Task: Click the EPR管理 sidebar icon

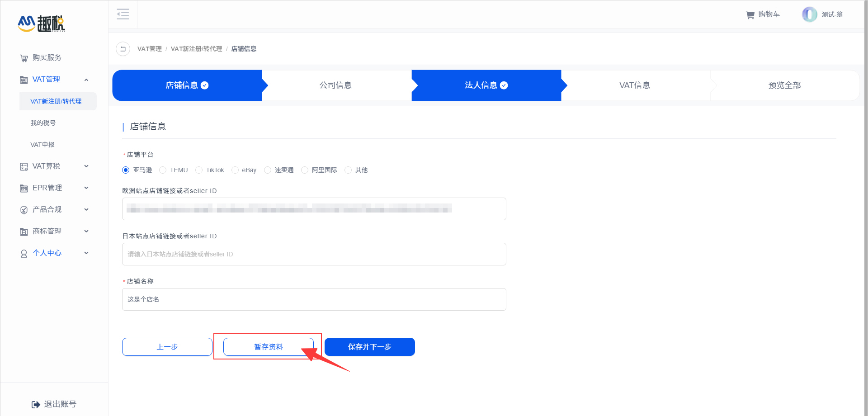Action: click(24, 188)
